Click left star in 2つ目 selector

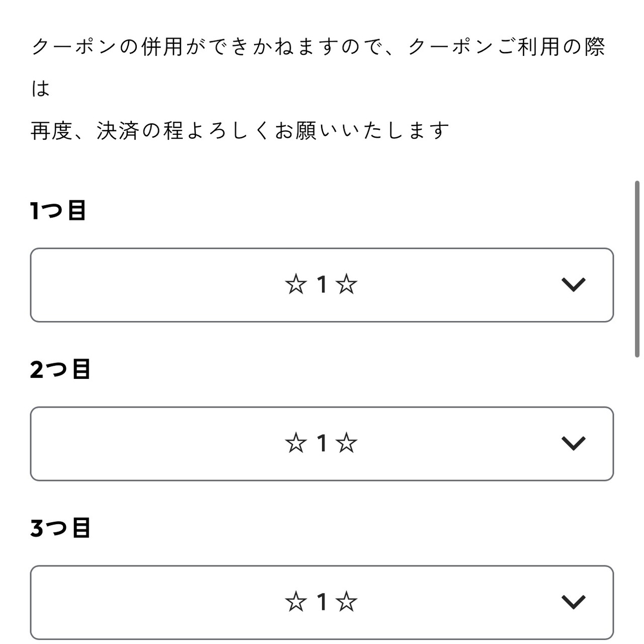[x=295, y=443]
